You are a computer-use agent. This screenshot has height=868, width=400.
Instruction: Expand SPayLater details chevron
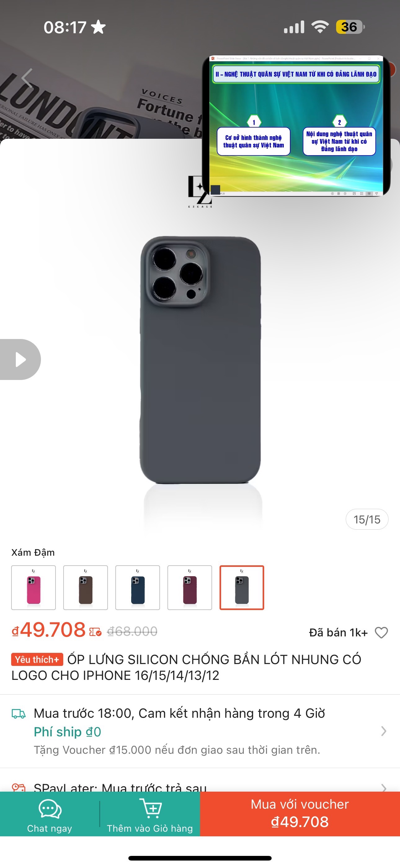click(384, 788)
